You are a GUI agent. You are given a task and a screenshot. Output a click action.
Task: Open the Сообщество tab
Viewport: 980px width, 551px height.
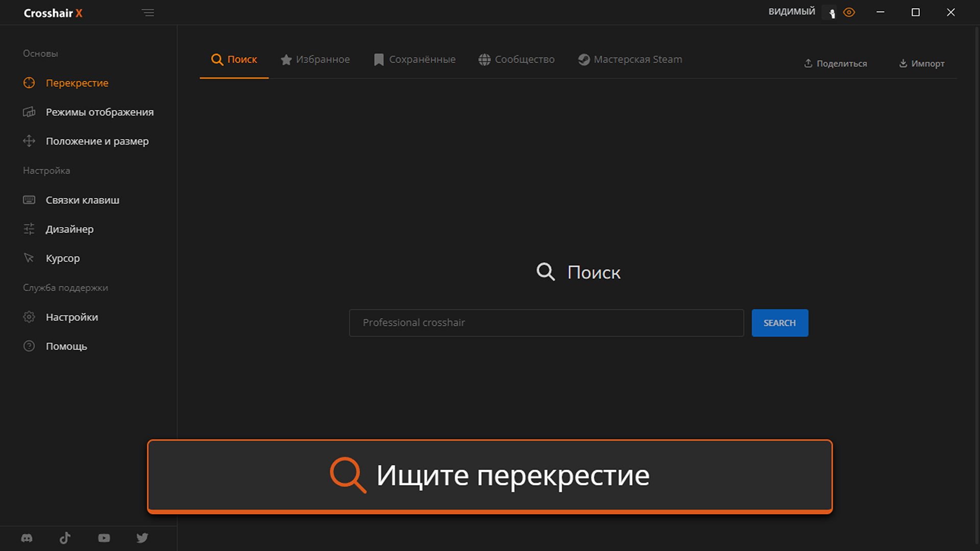click(517, 60)
